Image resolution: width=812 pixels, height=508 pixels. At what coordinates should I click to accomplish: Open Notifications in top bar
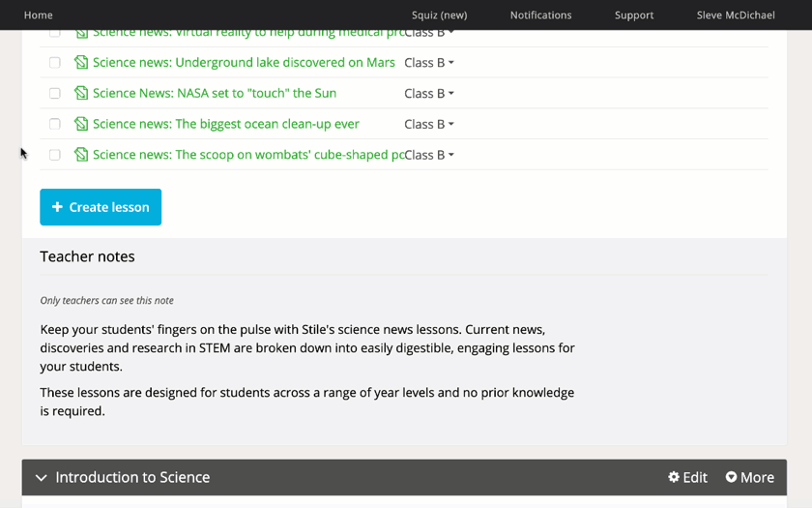(x=540, y=15)
